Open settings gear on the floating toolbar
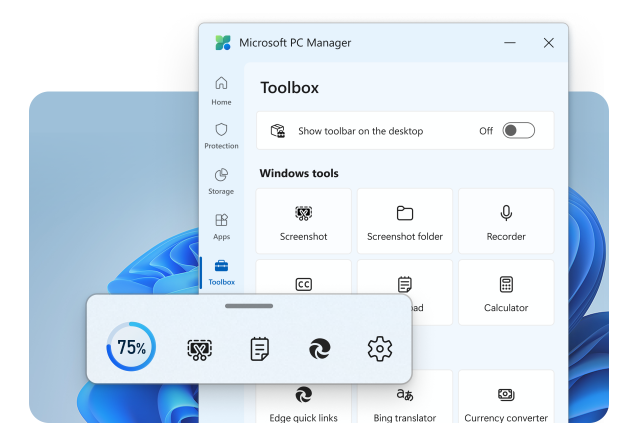644x445 pixels. pyautogui.click(x=380, y=349)
